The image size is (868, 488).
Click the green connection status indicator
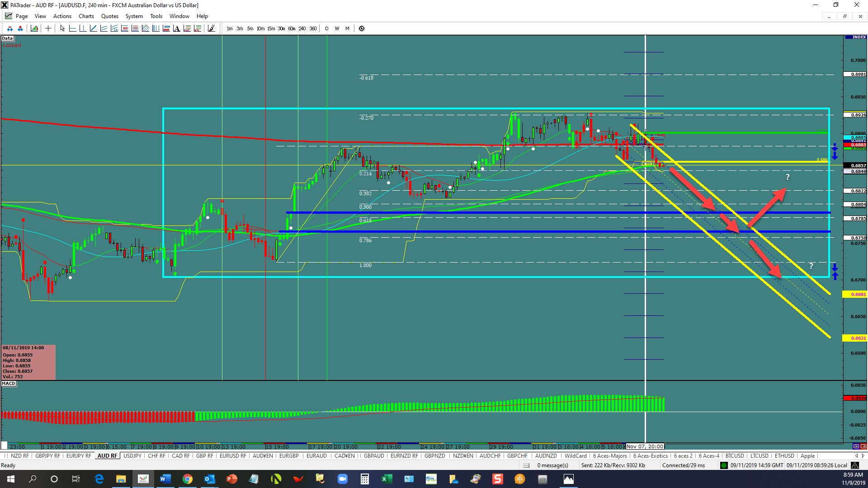[724, 465]
